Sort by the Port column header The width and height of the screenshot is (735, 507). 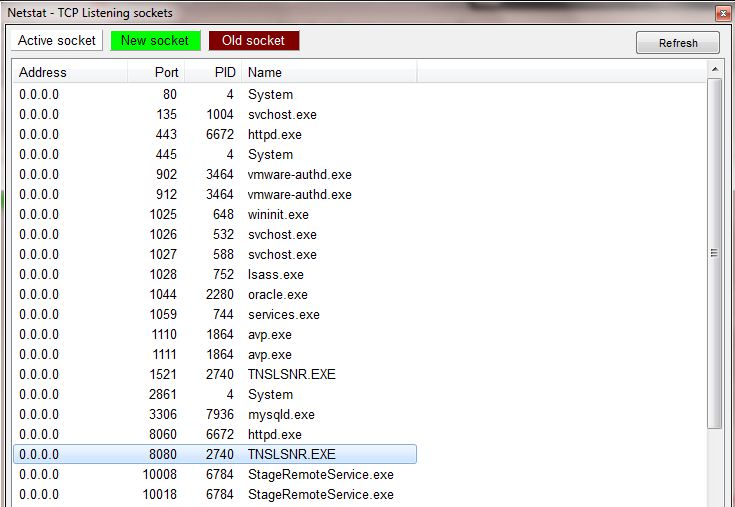pyautogui.click(x=156, y=72)
